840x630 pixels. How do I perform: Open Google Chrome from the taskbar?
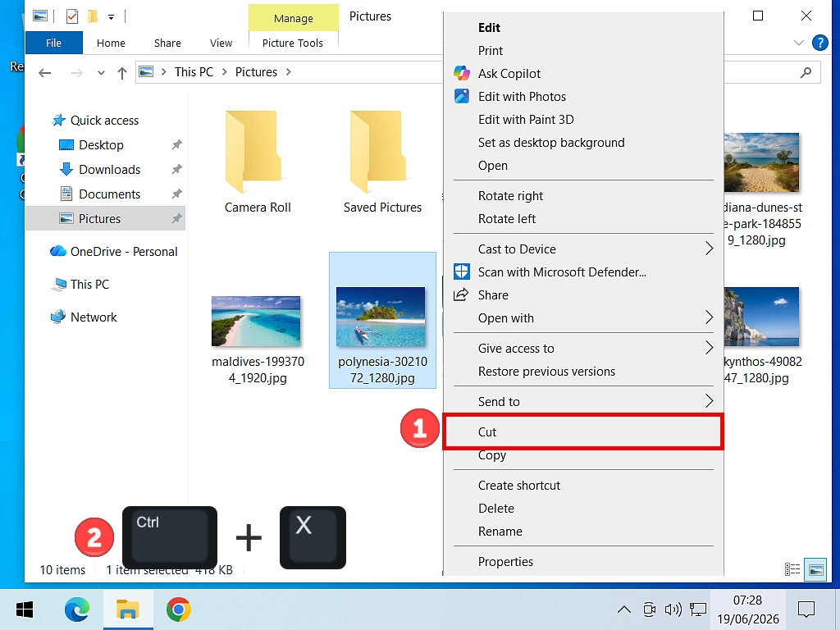178,609
